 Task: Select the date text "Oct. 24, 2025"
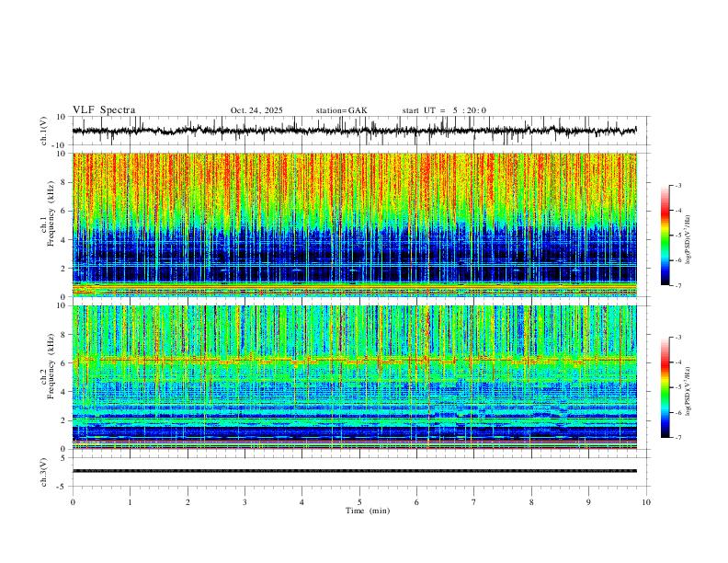point(256,110)
